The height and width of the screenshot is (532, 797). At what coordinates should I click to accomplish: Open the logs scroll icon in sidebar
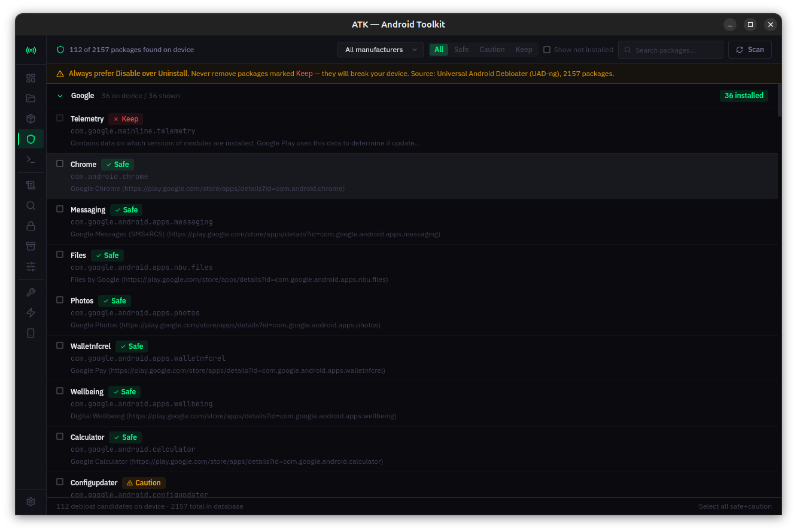(31, 185)
